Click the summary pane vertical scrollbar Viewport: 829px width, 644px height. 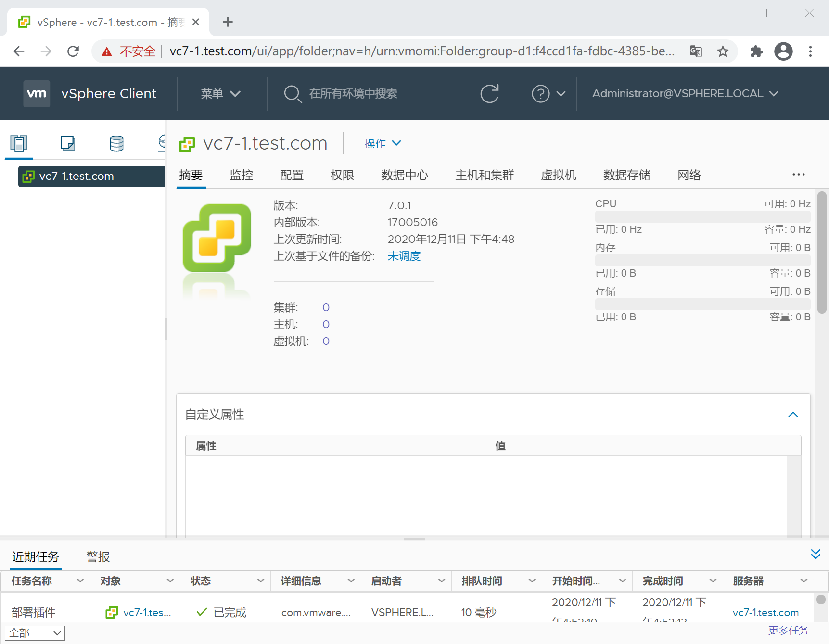click(x=822, y=253)
